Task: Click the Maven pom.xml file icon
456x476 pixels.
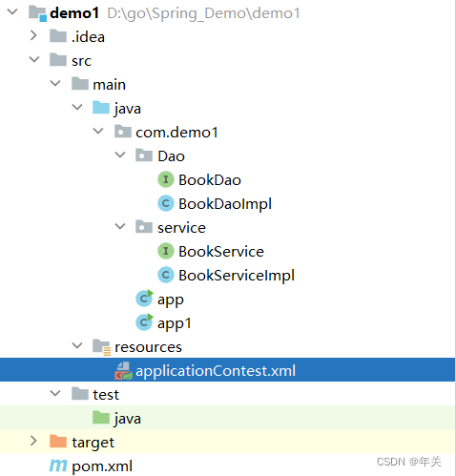Action: pos(58,466)
